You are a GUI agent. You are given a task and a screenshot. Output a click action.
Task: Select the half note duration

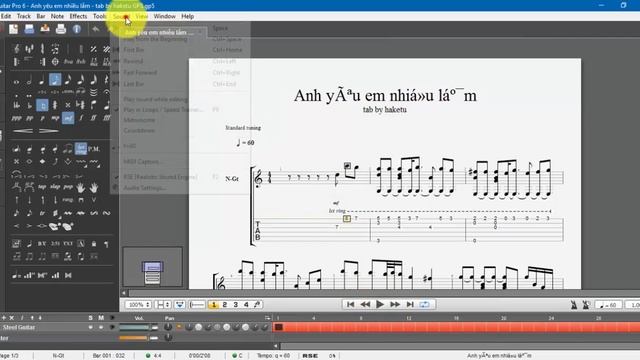(29, 80)
